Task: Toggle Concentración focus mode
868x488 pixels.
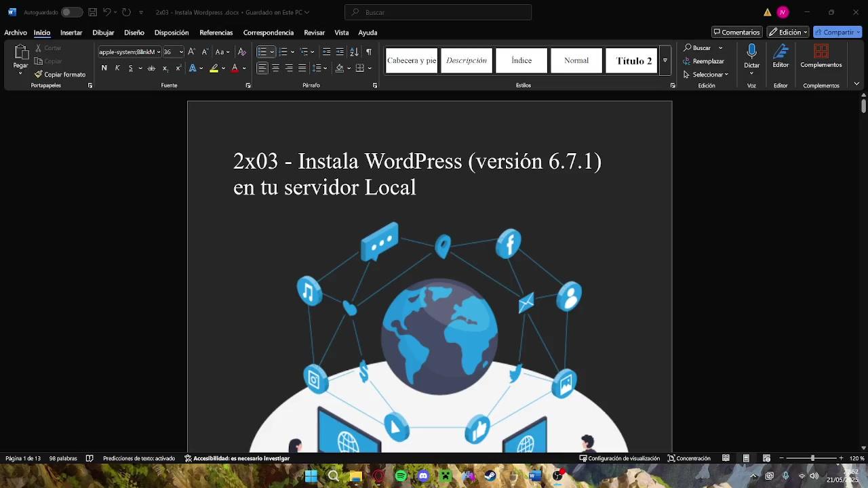Action: pyautogui.click(x=689, y=458)
